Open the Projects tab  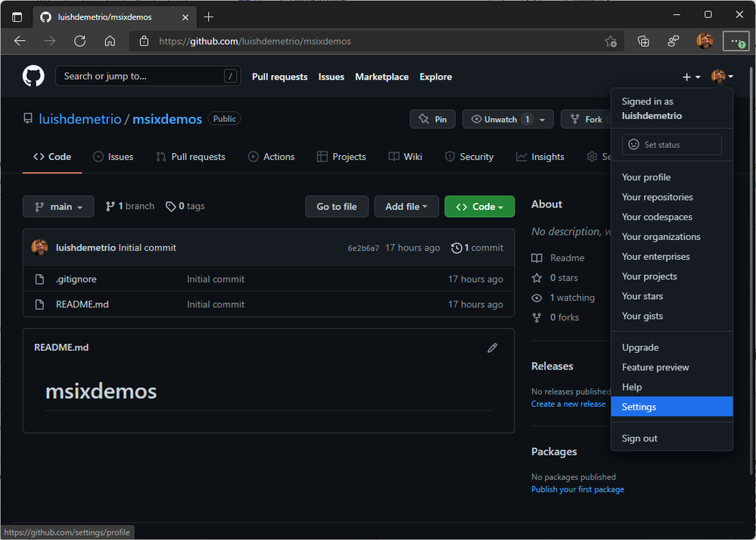click(341, 157)
